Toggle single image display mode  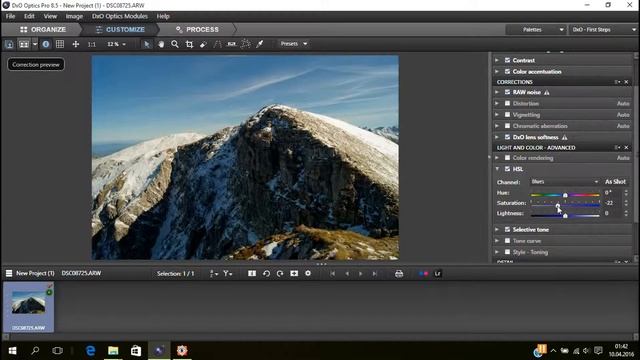(9, 44)
